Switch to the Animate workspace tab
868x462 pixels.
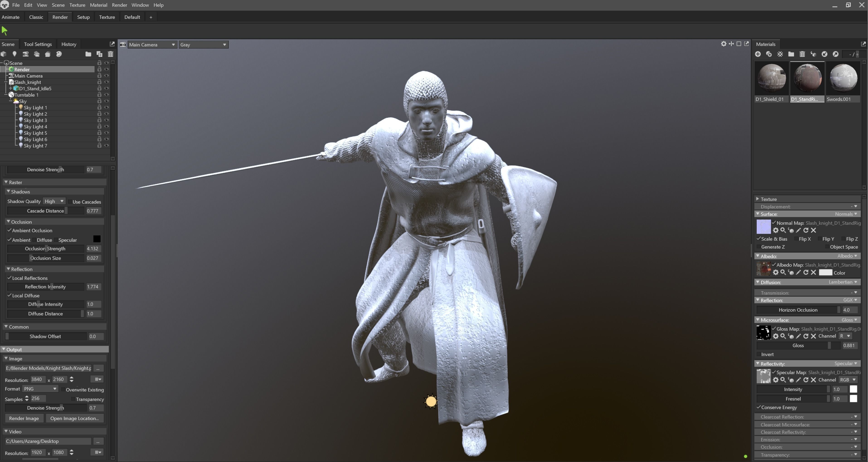coord(10,17)
